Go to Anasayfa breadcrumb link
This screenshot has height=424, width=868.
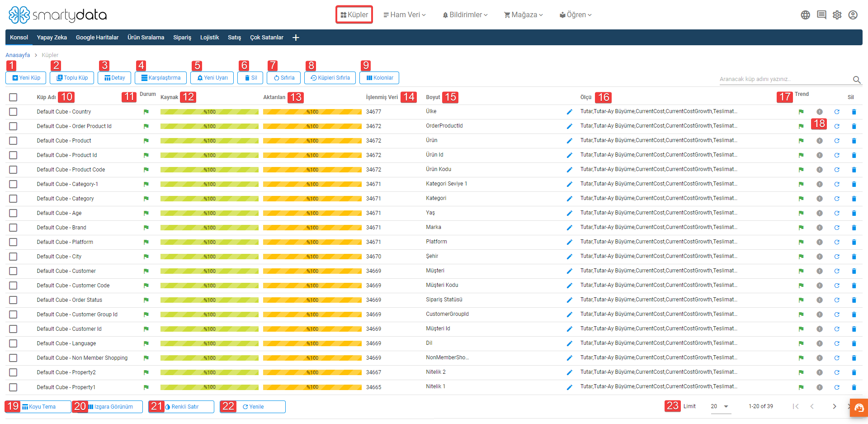pyautogui.click(x=18, y=55)
